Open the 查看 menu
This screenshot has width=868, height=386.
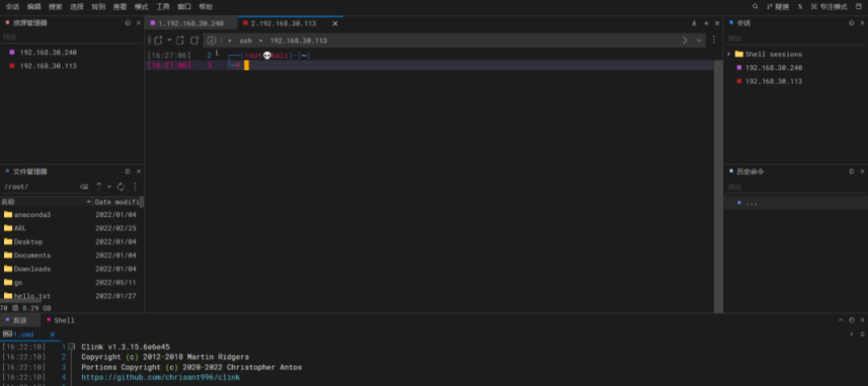(119, 6)
